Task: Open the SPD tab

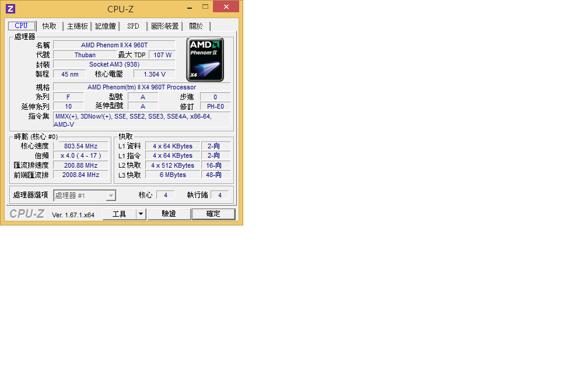Action: (133, 26)
